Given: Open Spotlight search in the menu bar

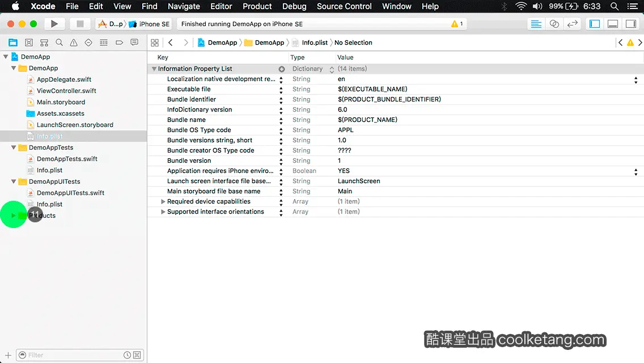Looking at the screenshot, I should tap(615, 6).
